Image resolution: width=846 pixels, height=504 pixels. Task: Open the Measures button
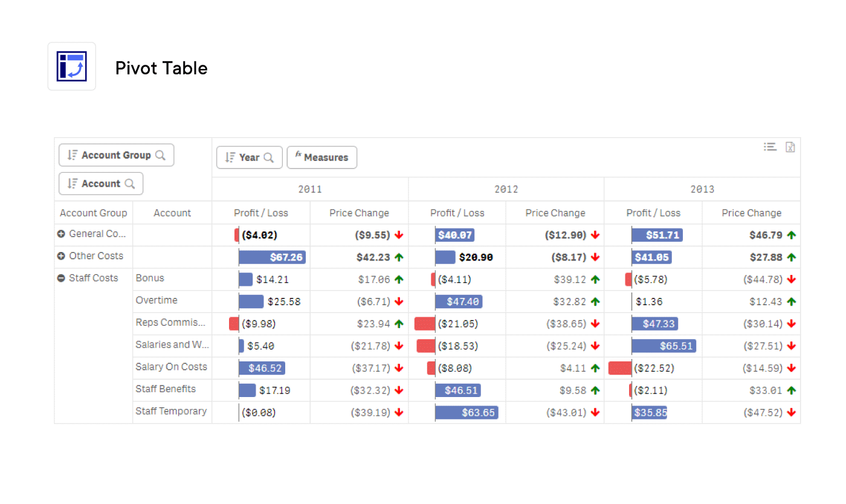coord(322,157)
